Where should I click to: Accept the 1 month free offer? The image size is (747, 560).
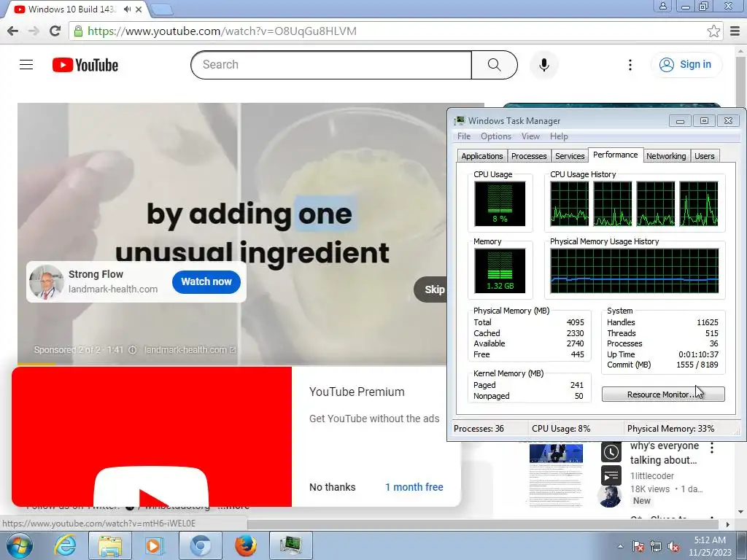pos(414,487)
